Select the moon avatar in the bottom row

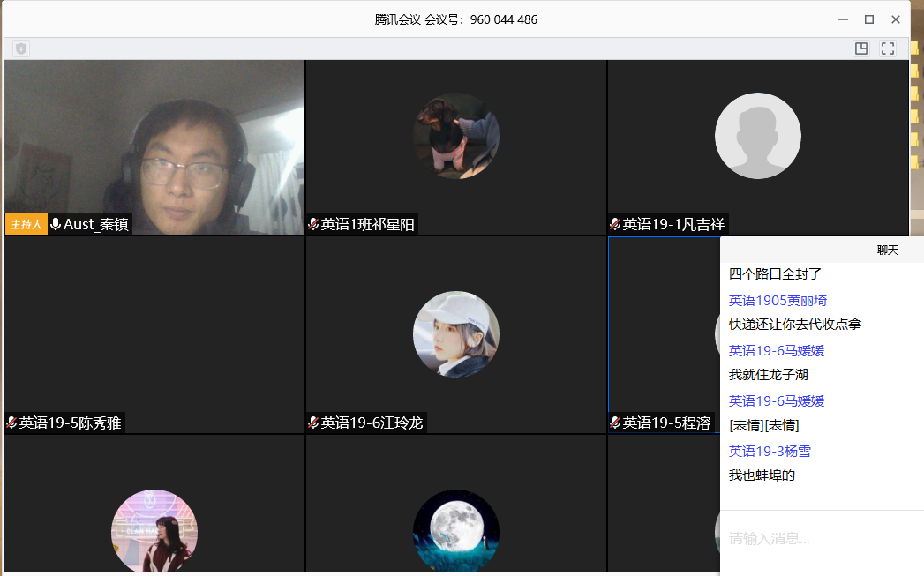point(456,531)
